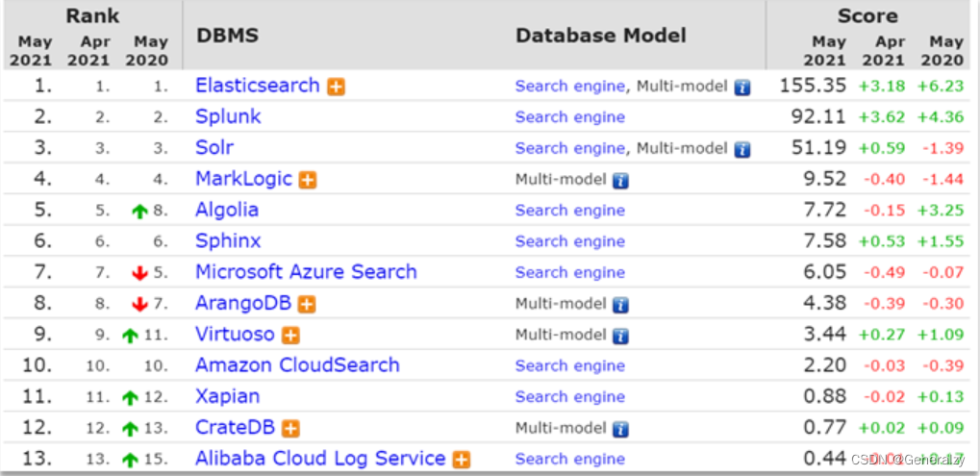This screenshot has height=476, width=980.
Task: Click the orange plus icon beside Virtuoso
Action: coord(290,336)
